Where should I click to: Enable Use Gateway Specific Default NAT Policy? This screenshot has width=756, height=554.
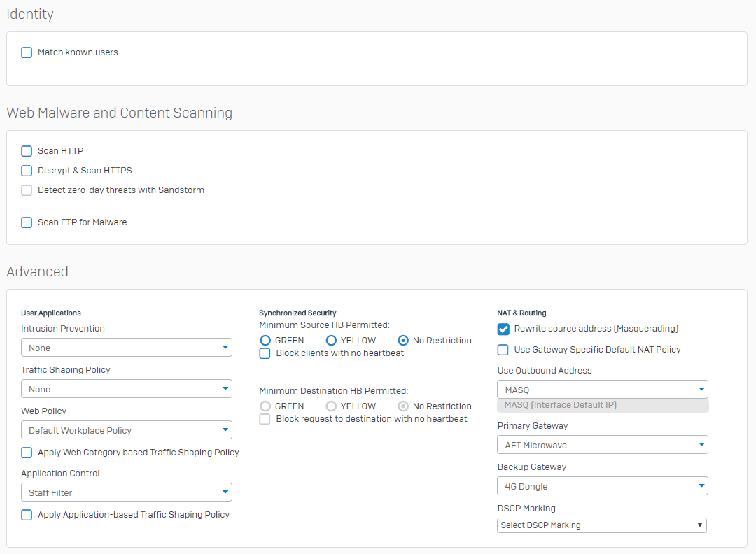pos(503,350)
